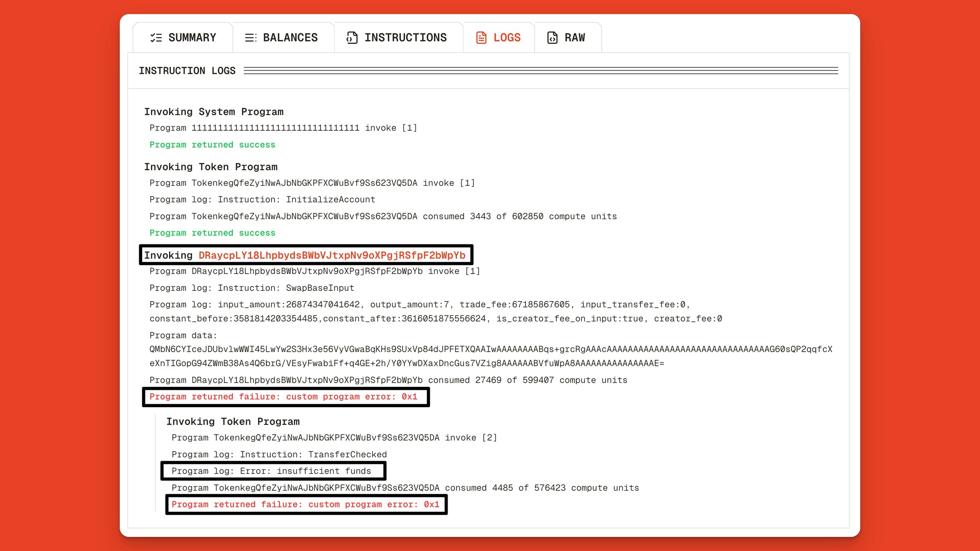
Task: Select the SwapBaseInput instruction log line
Action: point(251,288)
